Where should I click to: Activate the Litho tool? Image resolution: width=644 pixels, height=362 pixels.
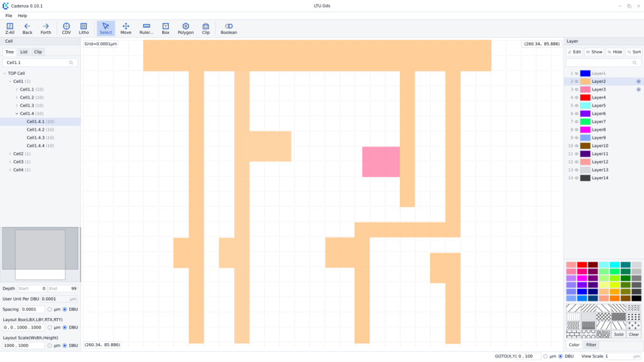click(84, 28)
